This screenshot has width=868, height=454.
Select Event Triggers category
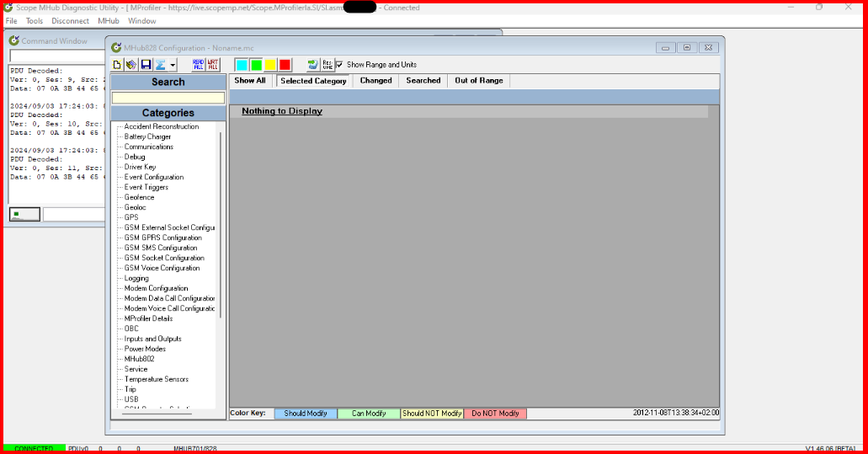[146, 187]
